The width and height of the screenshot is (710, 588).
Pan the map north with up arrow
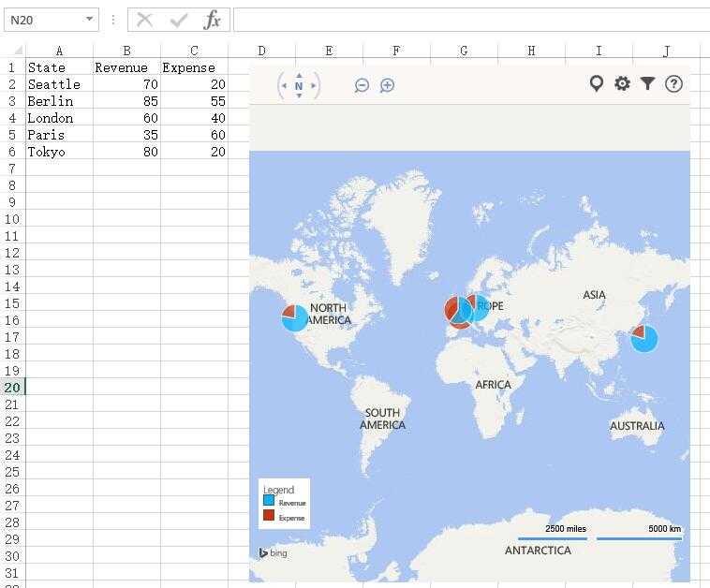[299, 75]
